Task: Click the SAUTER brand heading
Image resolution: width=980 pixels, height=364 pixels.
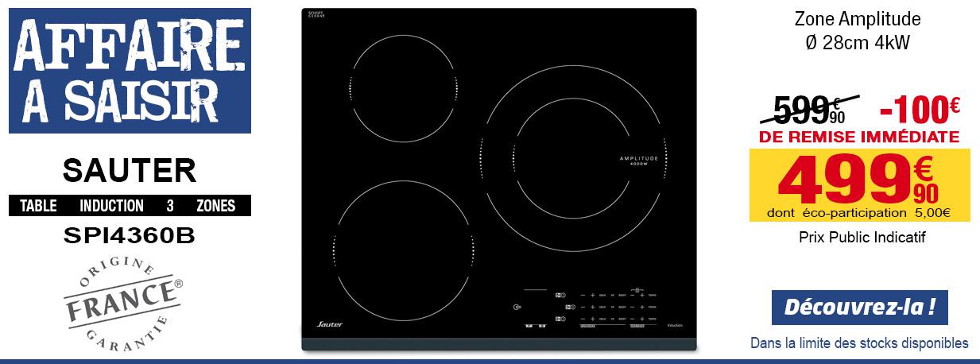Action: point(130,169)
